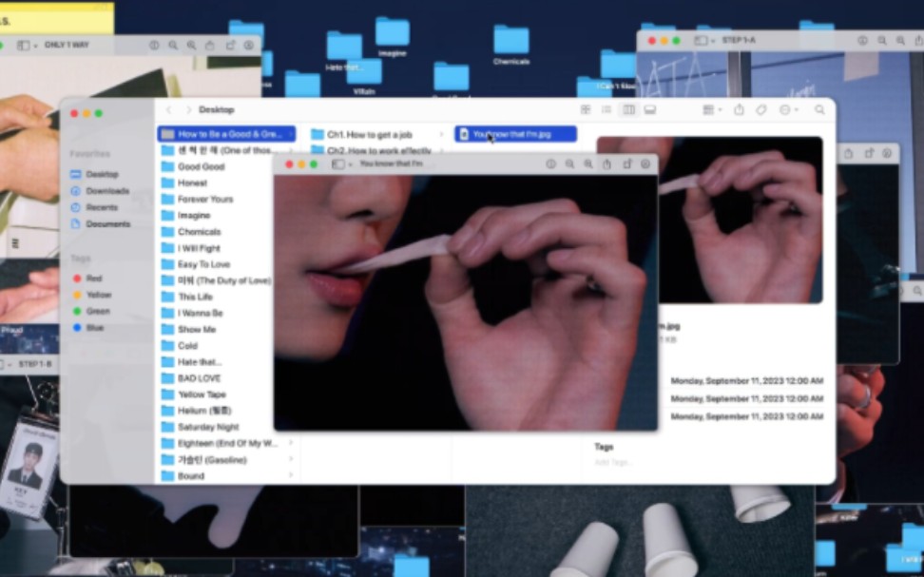Open the Group By dropdown in Finder toolbar
Image resolution: width=924 pixels, height=577 pixels.
[x=712, y=110]
